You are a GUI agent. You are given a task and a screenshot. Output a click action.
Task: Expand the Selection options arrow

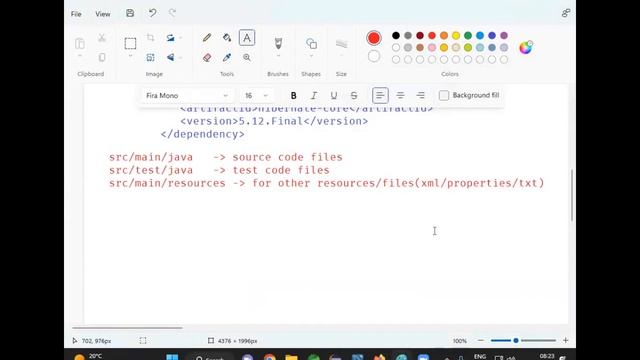130,56
